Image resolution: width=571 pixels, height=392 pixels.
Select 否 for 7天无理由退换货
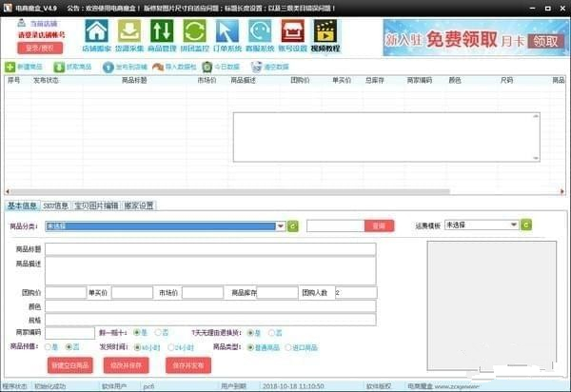click(271, 333)
